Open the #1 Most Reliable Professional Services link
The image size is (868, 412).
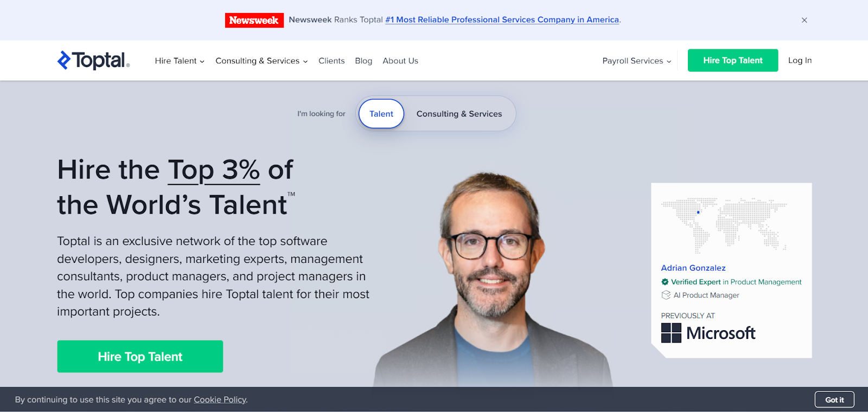tap(502, 20)
